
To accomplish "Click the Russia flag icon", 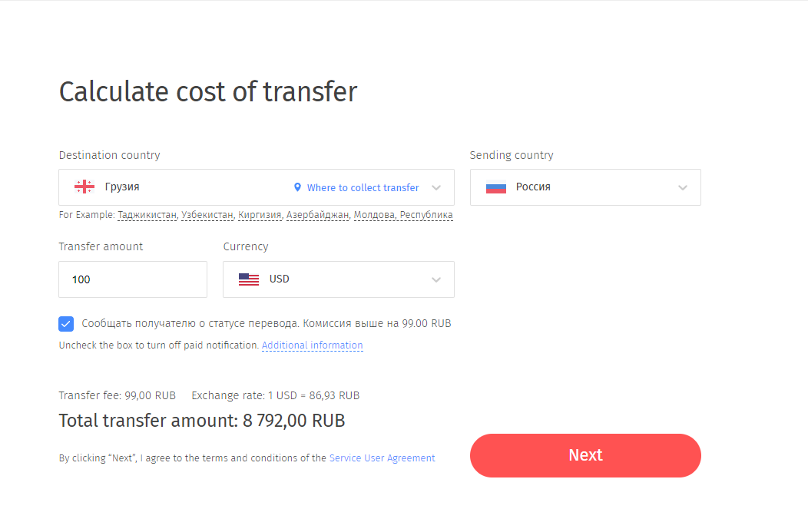I will [x=496, y=187].
